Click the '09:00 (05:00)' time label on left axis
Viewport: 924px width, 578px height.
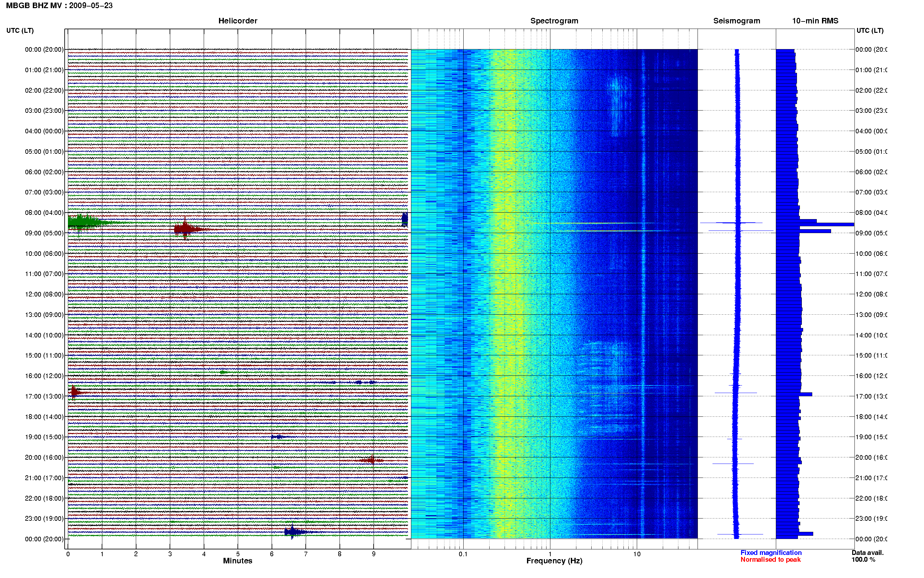click(44, 233)
